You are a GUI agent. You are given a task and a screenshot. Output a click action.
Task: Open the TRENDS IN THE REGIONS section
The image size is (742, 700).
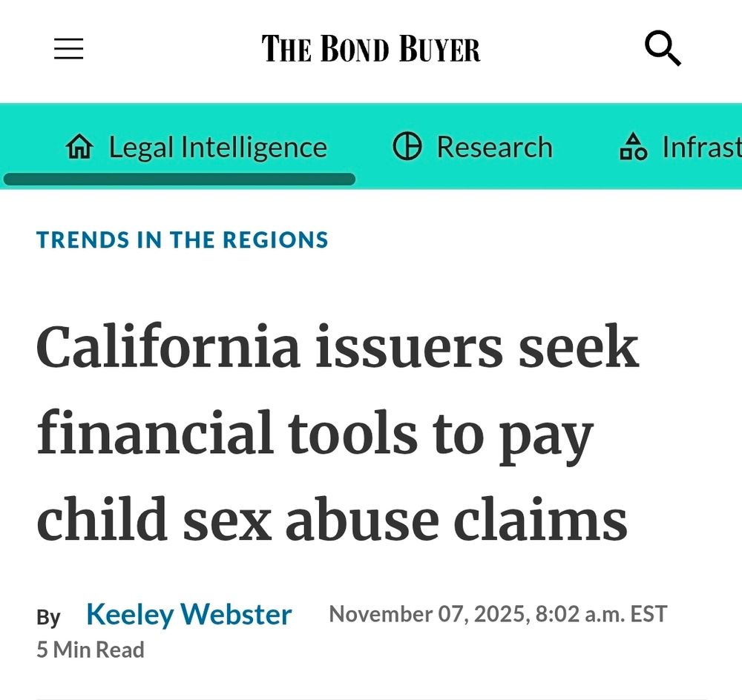pyautogui.click(x=183, y=240)
